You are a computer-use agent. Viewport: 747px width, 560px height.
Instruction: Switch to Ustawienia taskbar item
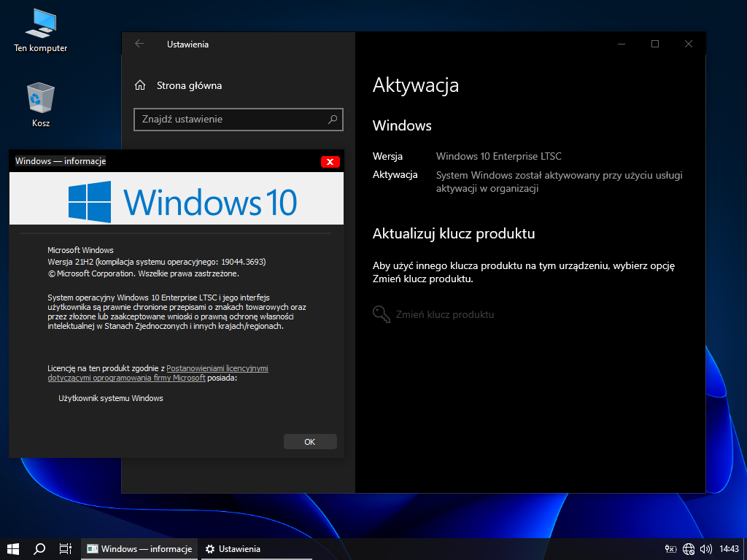(x=233, y=549)
